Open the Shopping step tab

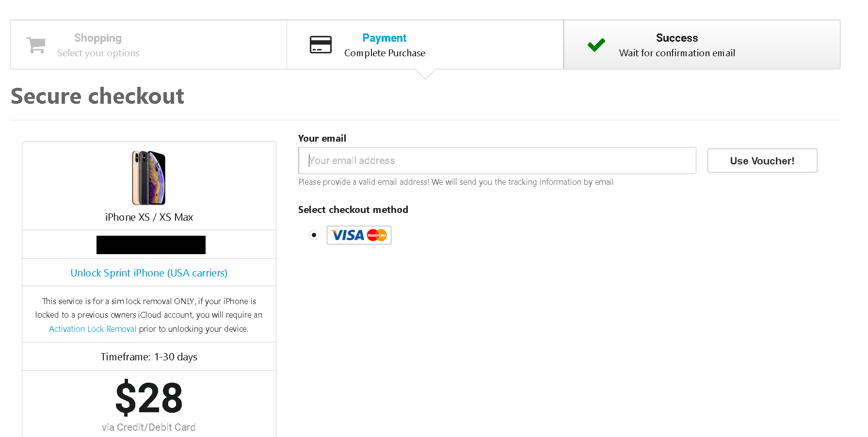tap(148, 45)
